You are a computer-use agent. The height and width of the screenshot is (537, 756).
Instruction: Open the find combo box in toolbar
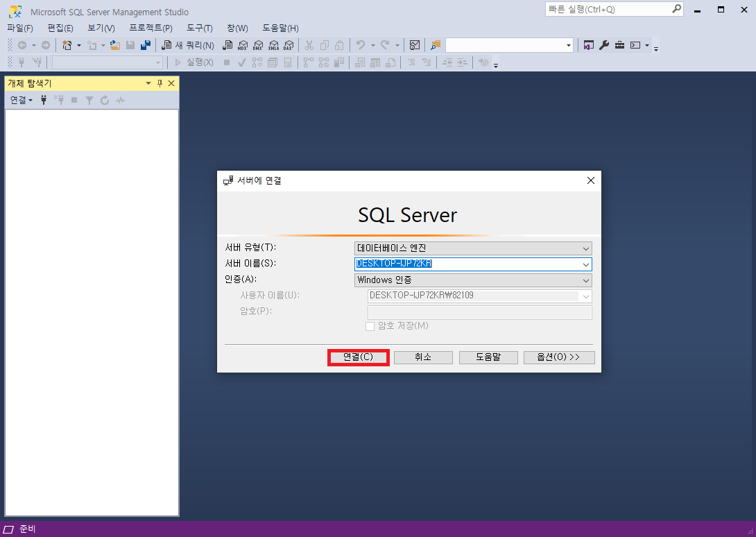pos(509,45)
